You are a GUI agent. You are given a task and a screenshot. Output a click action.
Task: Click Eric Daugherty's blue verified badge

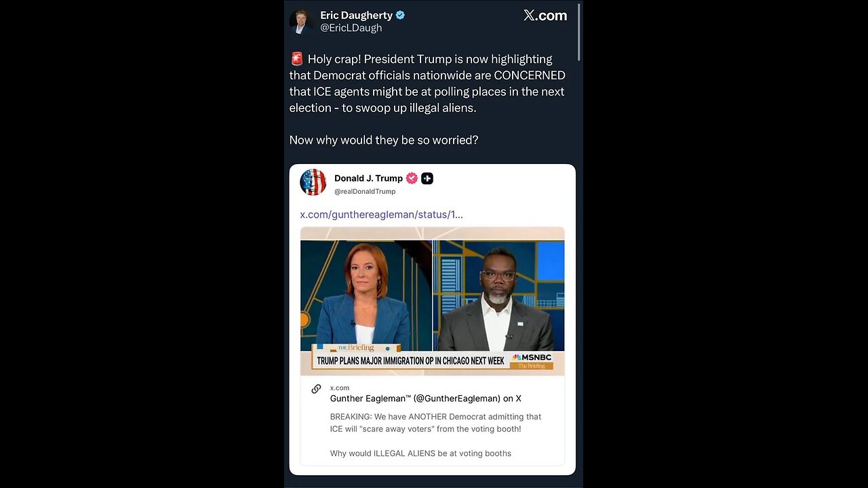click(400, 15)
